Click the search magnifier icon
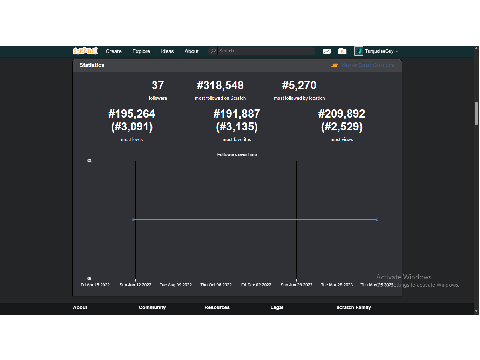This screenshot has width=480, height=360. 213,51
